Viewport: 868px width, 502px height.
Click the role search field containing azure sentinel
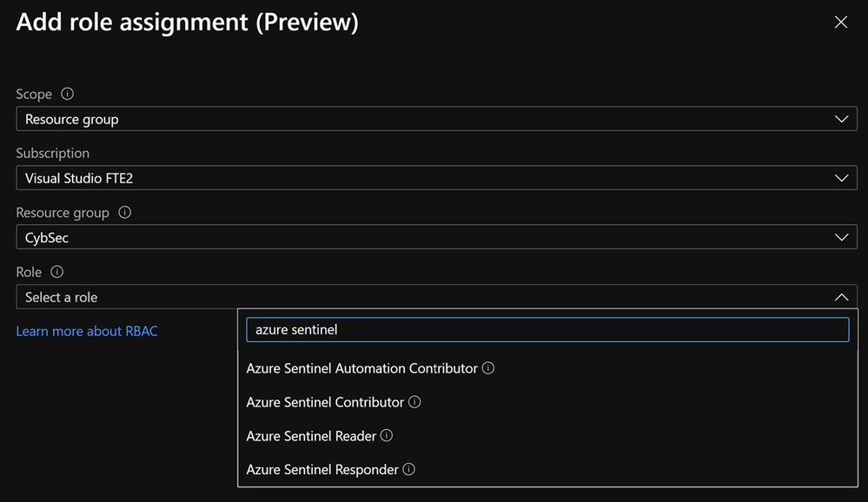click(x=547, y=330)
